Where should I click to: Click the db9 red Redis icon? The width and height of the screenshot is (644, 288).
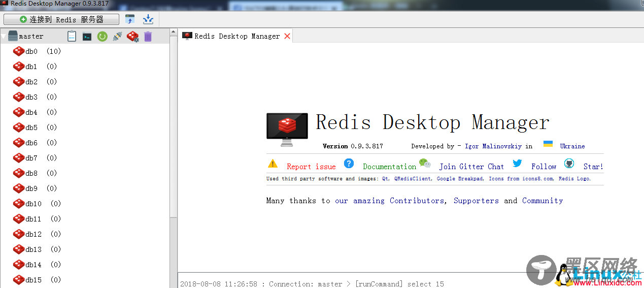point(19,188)
